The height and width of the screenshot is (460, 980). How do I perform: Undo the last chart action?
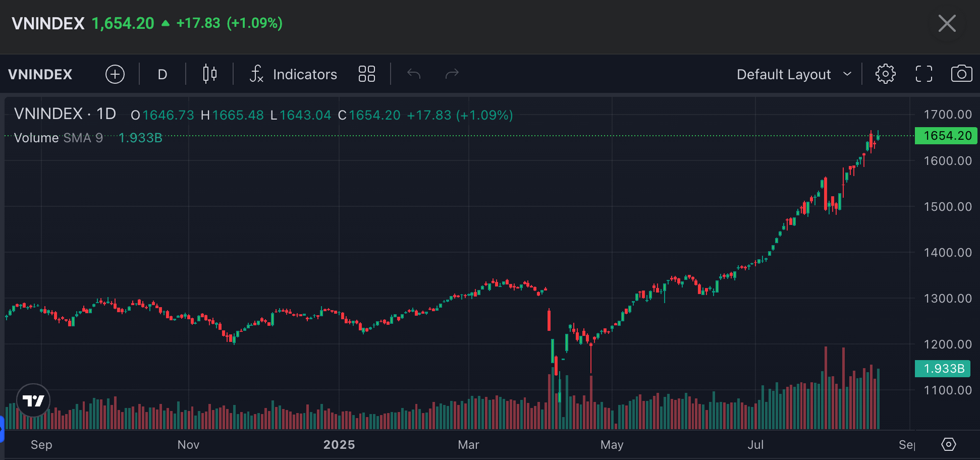(414, 74)
